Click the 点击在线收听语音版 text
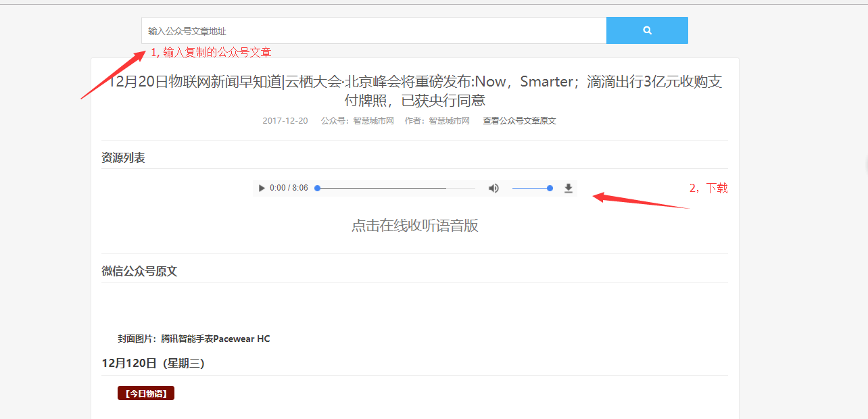The width and height of the screenshot is (868, 419). (415, 226)
